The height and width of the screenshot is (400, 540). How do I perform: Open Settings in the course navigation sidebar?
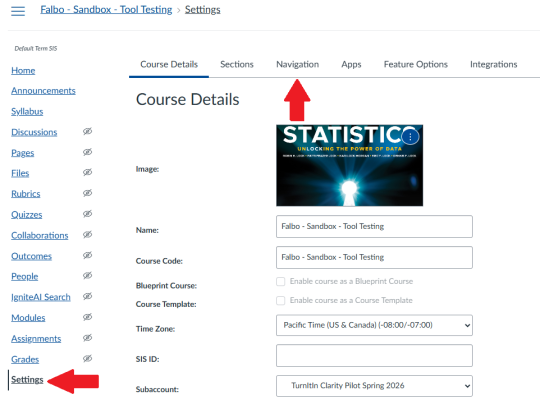point(27,380)
